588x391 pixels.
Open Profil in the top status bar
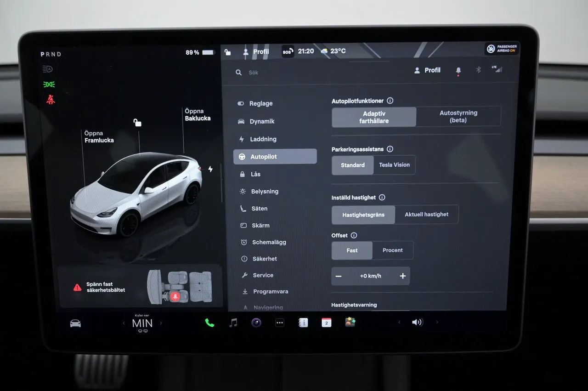point(256,51)
